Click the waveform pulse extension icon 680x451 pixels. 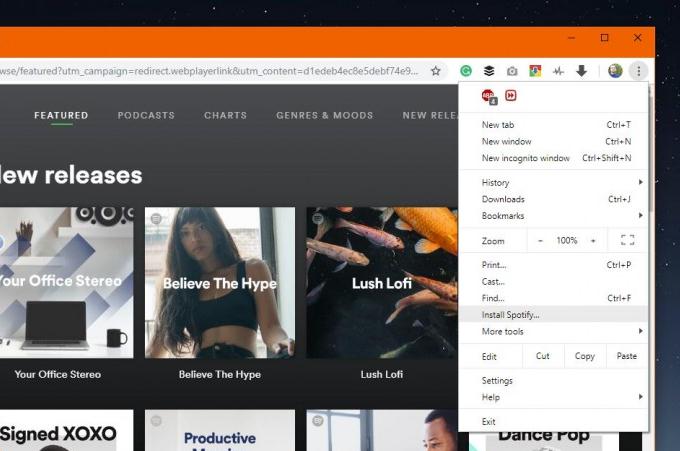558,71
